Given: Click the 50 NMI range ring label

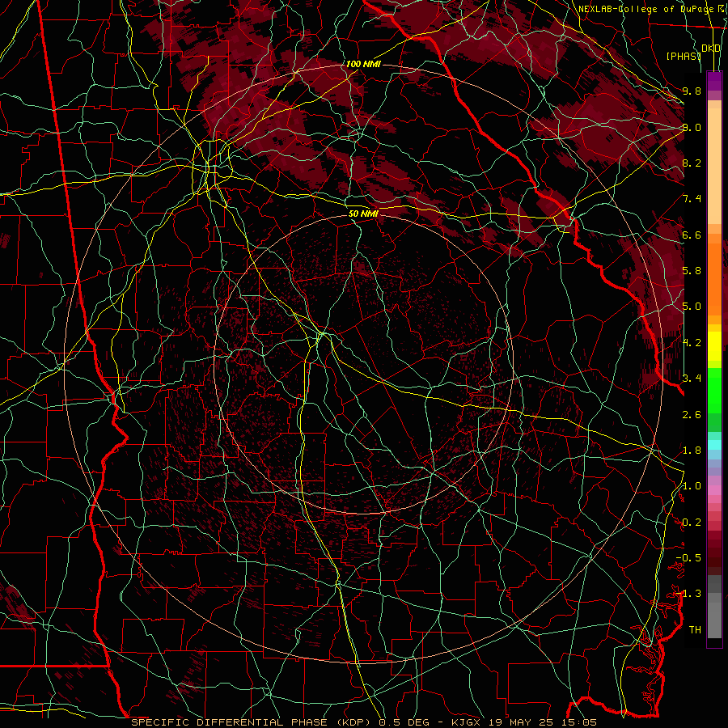Looking at the screenshot, I should (x=363, y=214).
